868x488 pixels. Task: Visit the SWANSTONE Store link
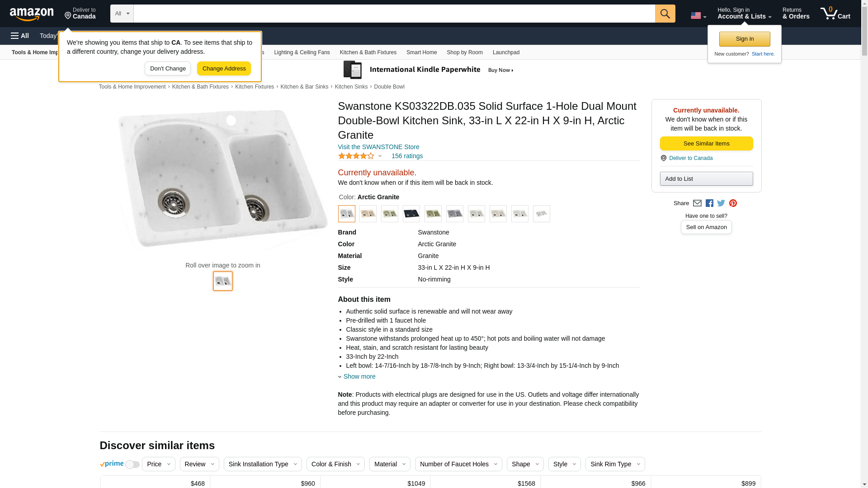pyautogui.click(x=378, y=147)
